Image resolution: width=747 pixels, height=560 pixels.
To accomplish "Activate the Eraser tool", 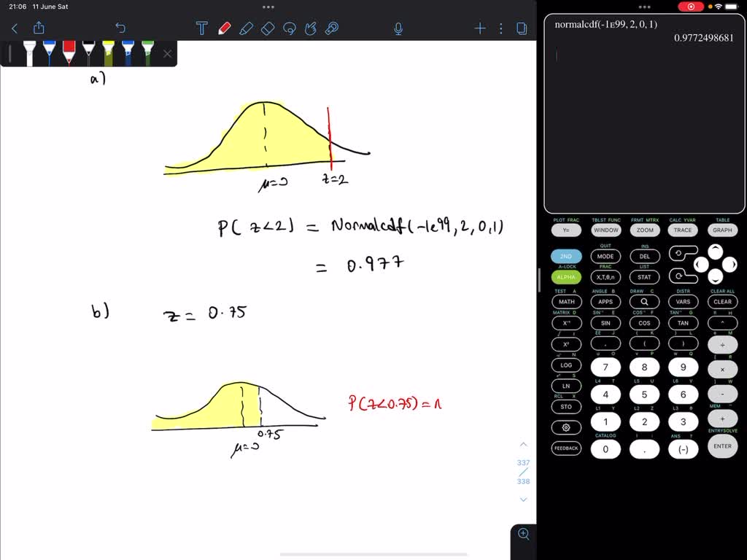I will [268, 28].
